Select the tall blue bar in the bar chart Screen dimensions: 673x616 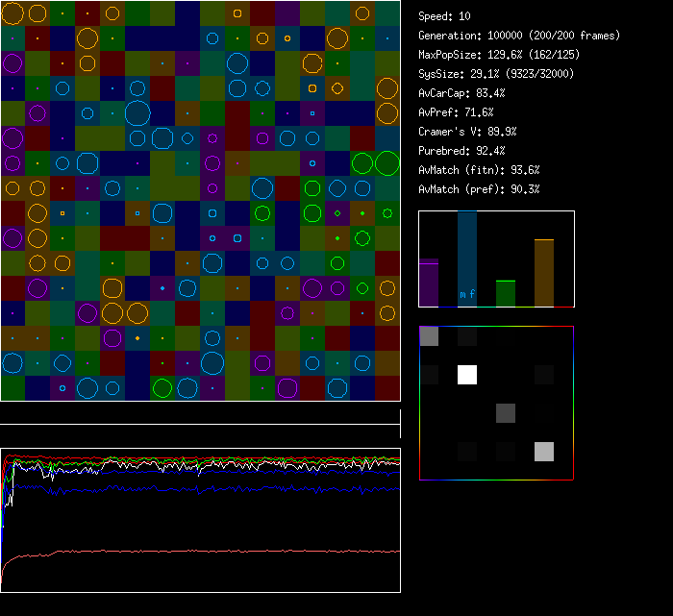coord(467,250)
